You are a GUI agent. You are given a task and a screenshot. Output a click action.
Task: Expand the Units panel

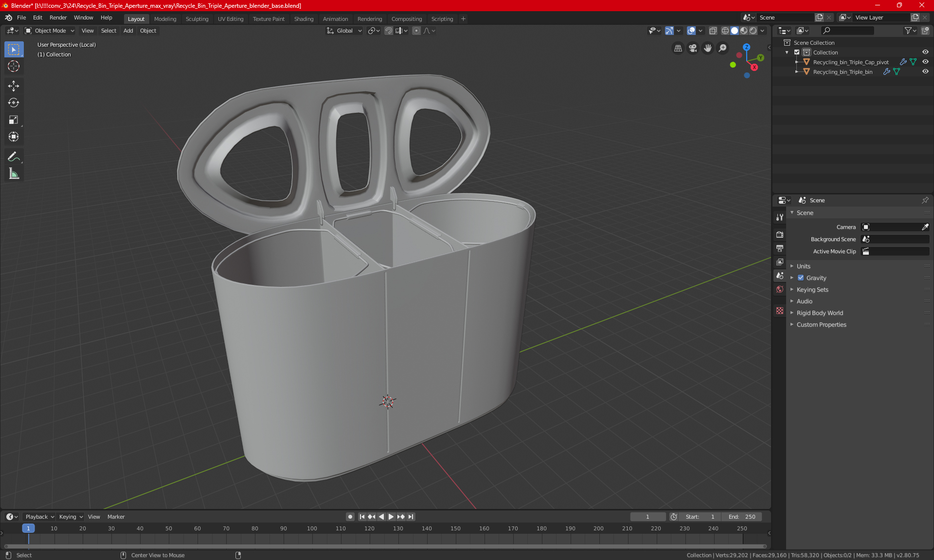click(x=803, y=266)
